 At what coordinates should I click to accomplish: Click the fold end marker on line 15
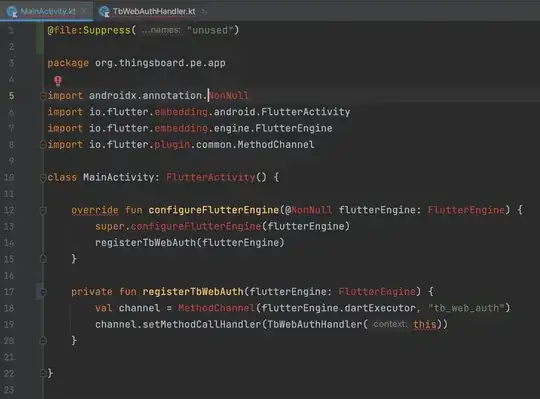43,259
